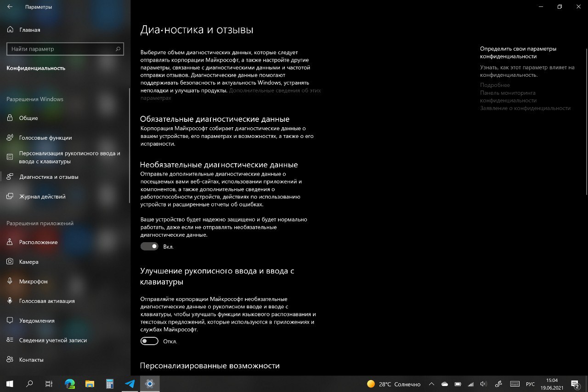Open Windows Ink pen tray icon
This screenshot has width=588, height=392.
499,384
